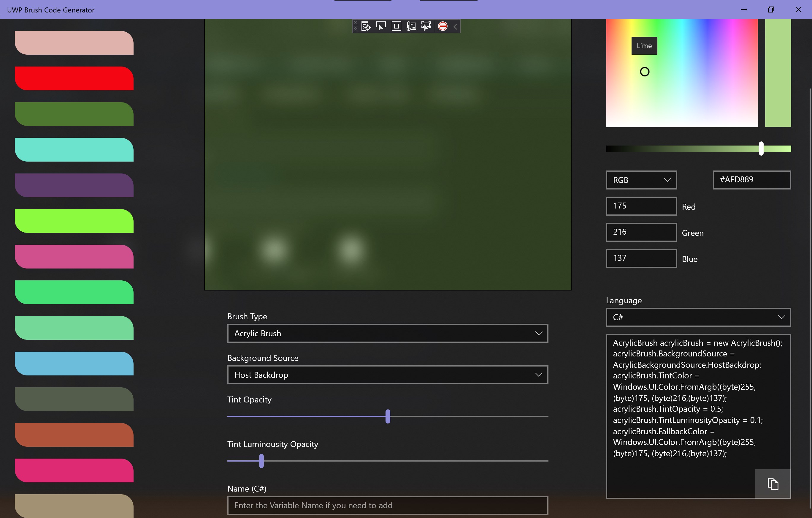Screen dimensions: 812x518
Task: Copy generated code with clipboard icon
Action: click(x=773, y=484)
